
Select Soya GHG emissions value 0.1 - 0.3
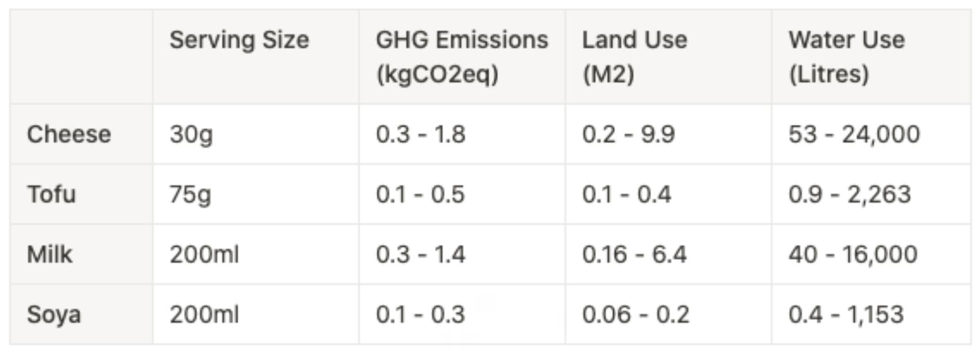(x=420, y=315)
